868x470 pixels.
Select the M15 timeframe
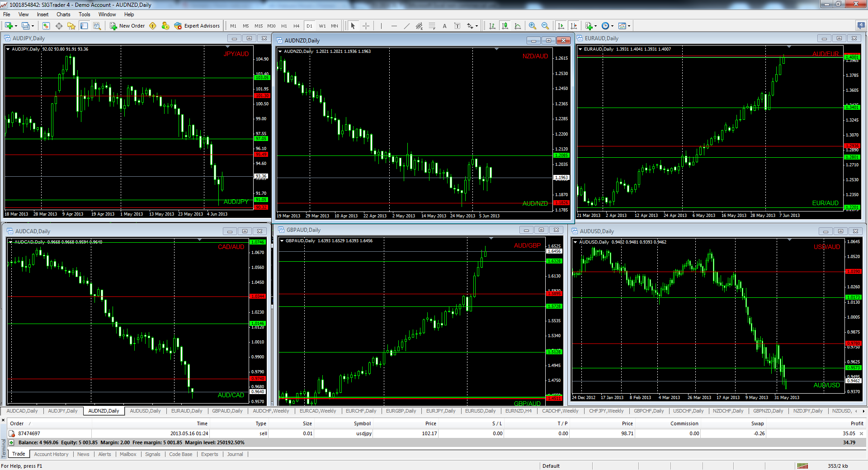click(x=259, y=26)
